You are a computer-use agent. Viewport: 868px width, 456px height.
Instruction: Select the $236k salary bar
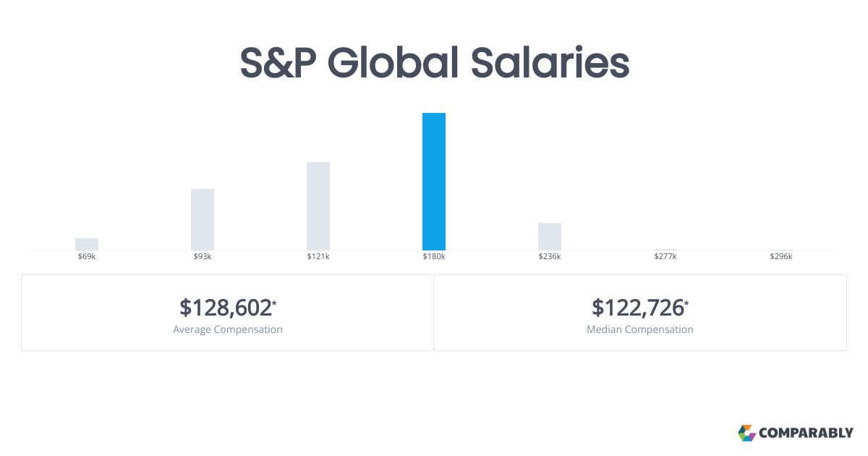(550, 237)
